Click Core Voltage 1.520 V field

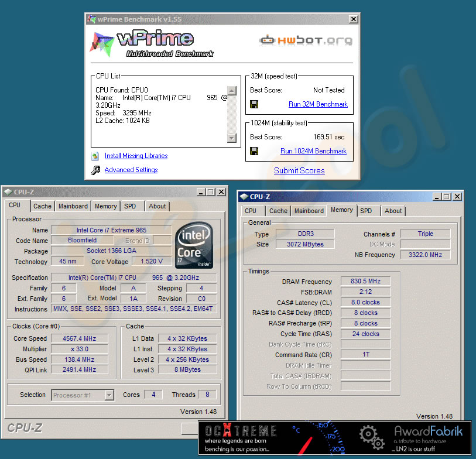[152, 261]
